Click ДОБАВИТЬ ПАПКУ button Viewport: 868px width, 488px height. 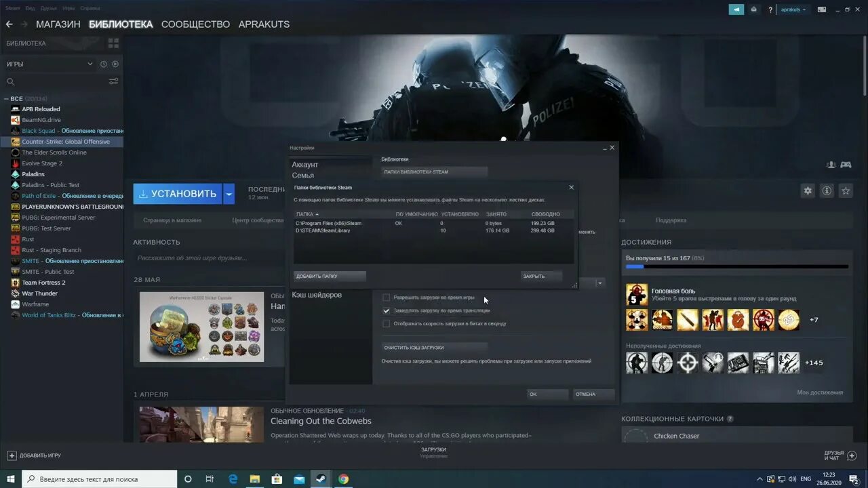[330, 276]
